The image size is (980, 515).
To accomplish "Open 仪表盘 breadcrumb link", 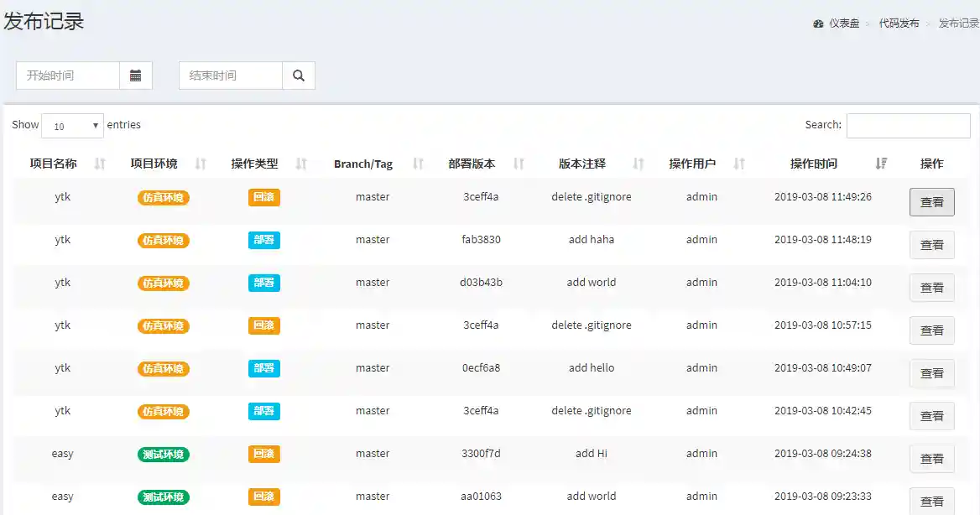I will pyautogui.click(x=844, y=23).
